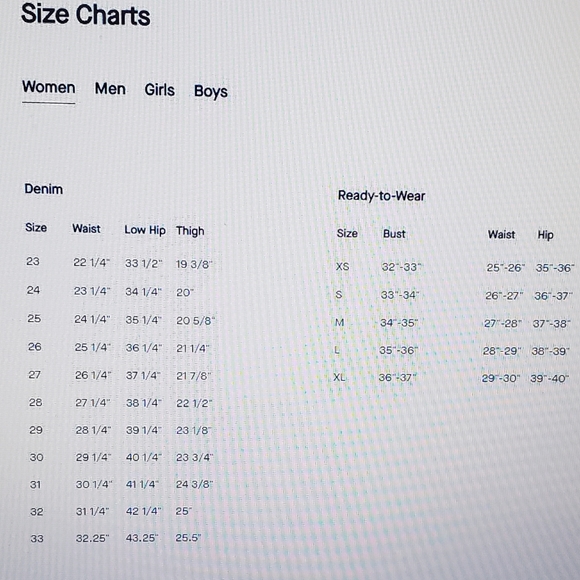Select denim size 33 row
580x580 pixels.
[116, 538]
